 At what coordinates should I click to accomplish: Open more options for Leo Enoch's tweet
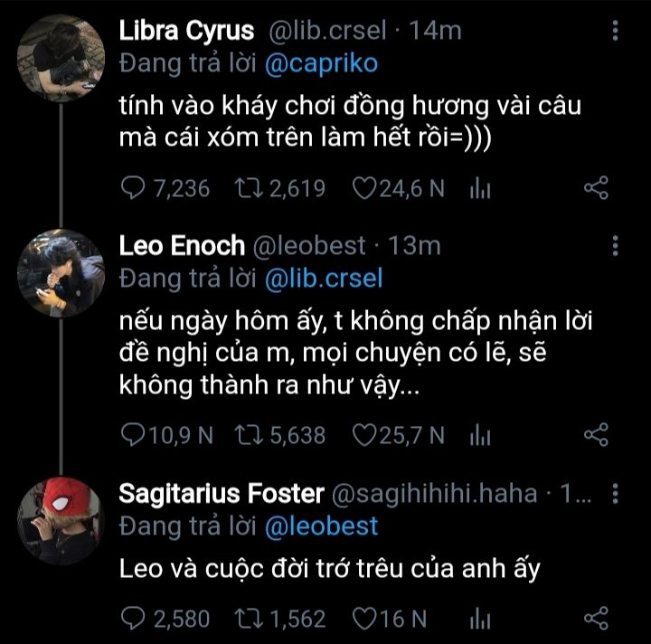click(x=616, y=245)
